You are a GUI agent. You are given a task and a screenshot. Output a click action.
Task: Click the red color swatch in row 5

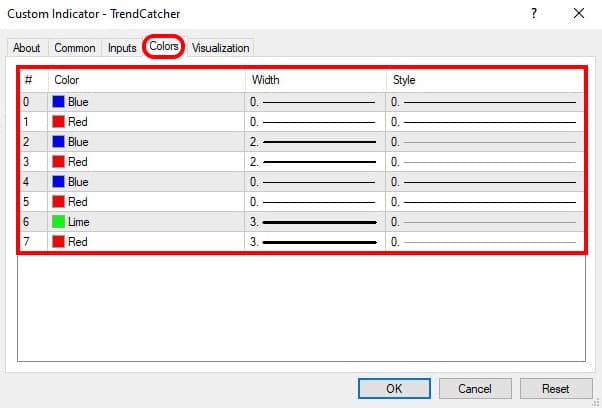tap(58, 202)
